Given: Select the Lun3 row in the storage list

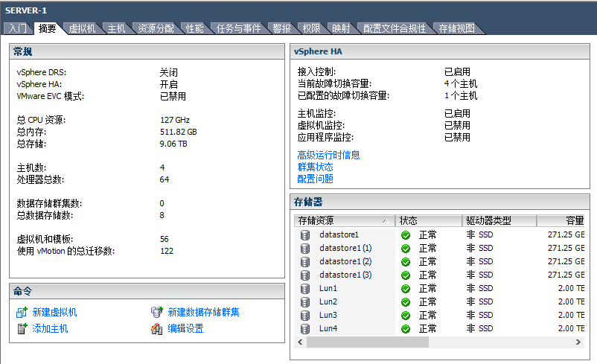Looking at the screenshot, I should pos(328,315).
